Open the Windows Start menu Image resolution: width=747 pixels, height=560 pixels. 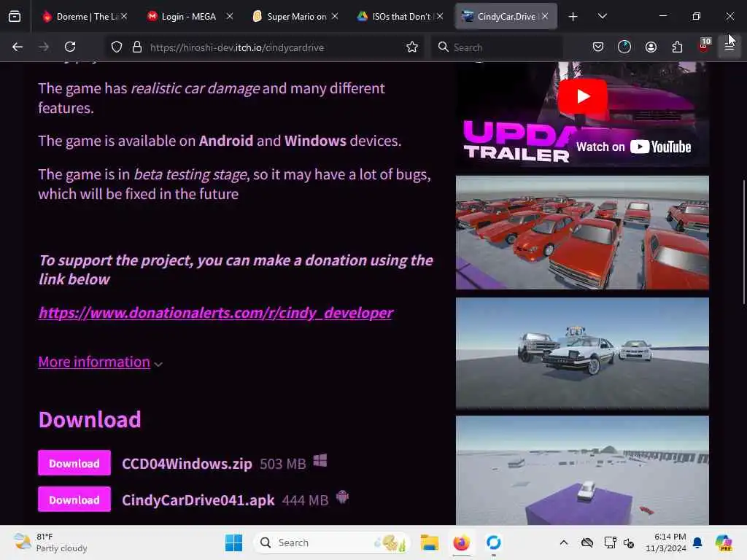click(x=233, y=542)
